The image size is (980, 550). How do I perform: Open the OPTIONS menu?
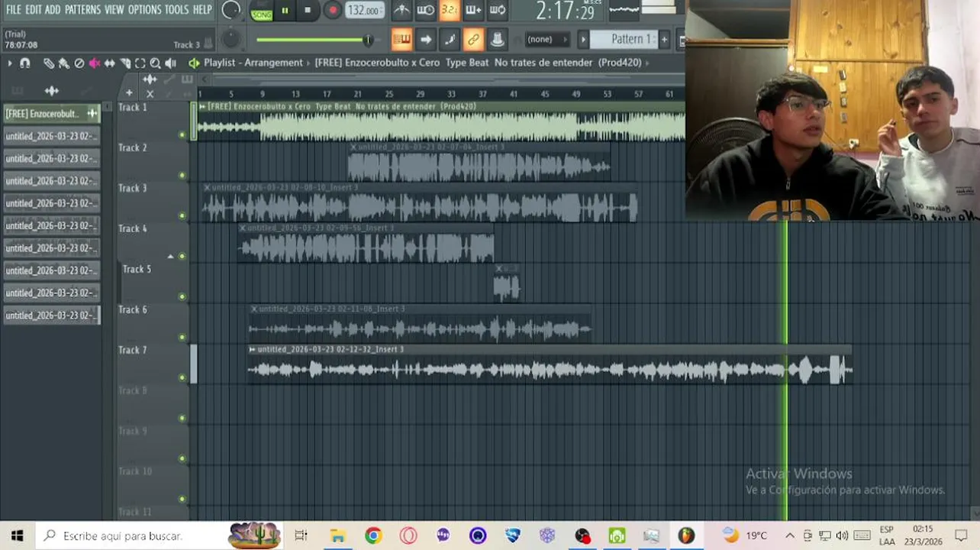pyautogui.click(x=144, y=10)
